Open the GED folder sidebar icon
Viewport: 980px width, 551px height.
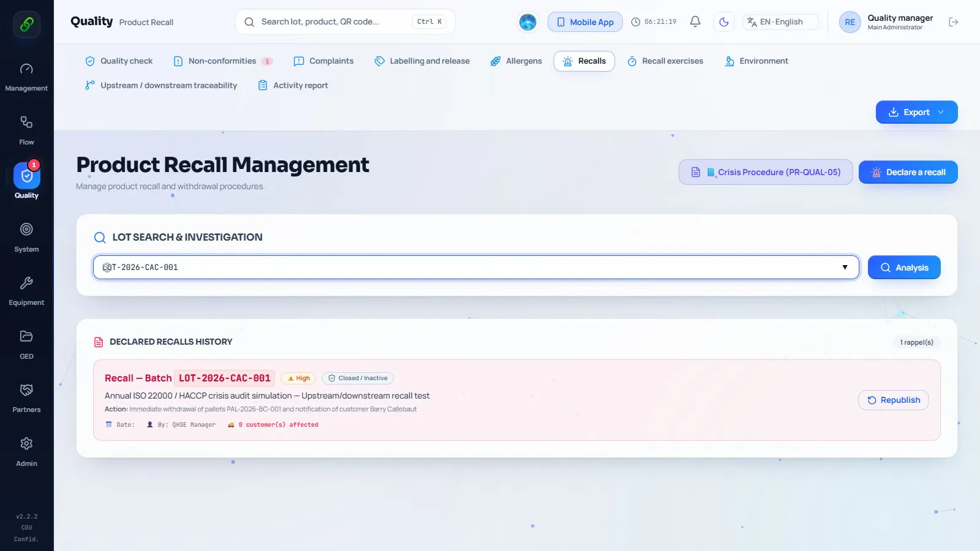tap(26, 336)
